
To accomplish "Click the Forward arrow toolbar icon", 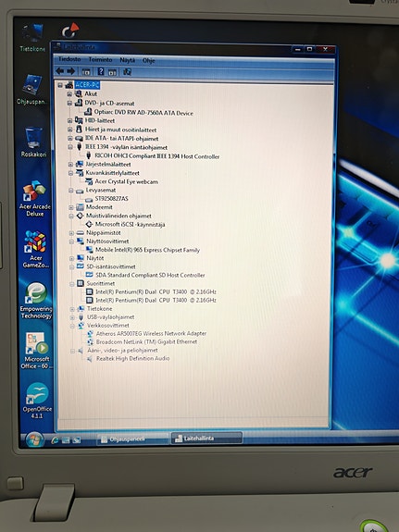I will click(71, 71).
